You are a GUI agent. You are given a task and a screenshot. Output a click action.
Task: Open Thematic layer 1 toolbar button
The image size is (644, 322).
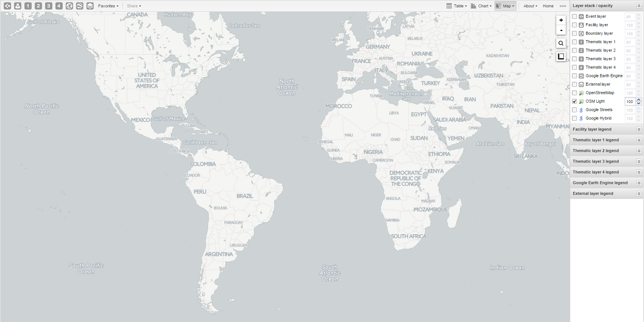tap(28, 6)
